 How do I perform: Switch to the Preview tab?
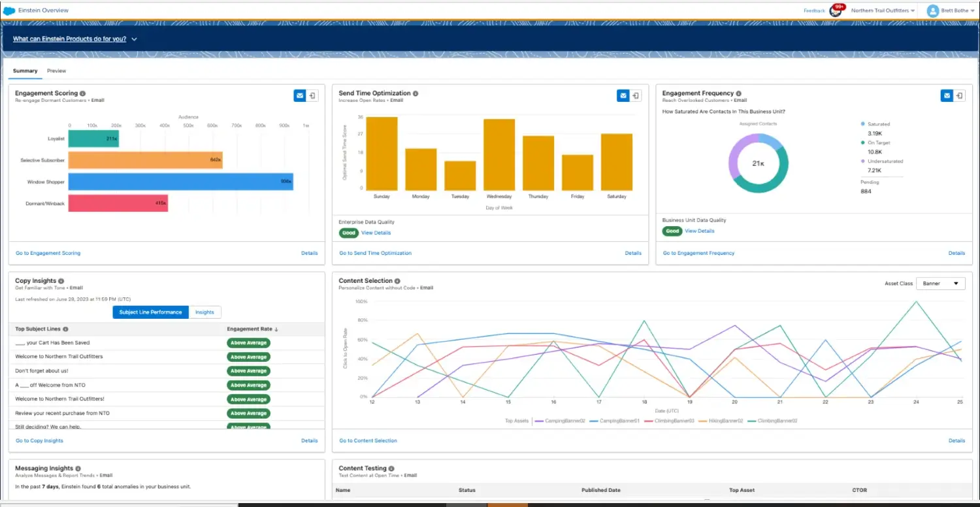click(56, 71)
